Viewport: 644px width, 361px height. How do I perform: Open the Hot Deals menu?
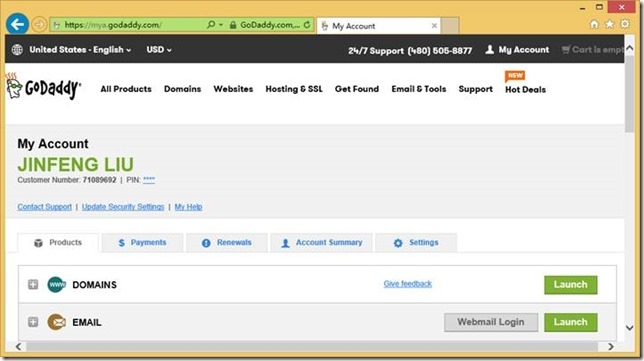525,90
